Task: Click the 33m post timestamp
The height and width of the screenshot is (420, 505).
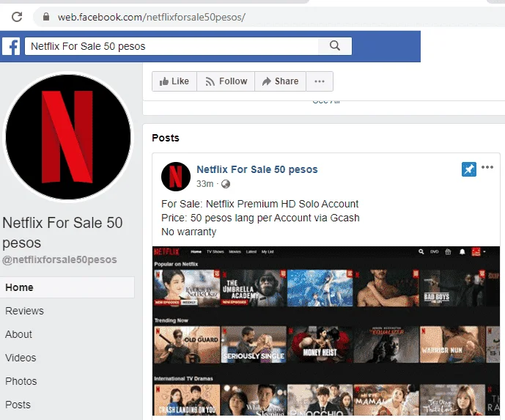Action: (x=204, y=184)
